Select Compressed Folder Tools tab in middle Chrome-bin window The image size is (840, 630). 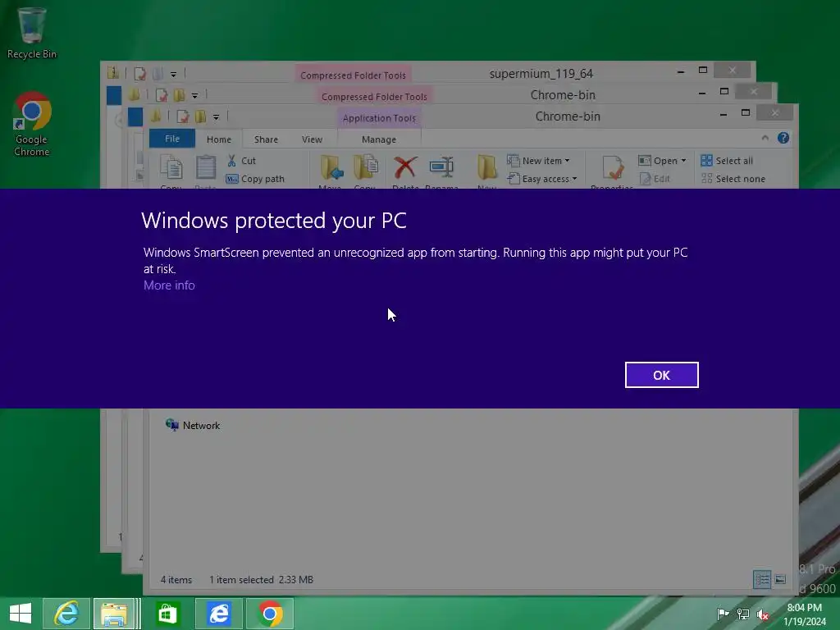[374, 97]
